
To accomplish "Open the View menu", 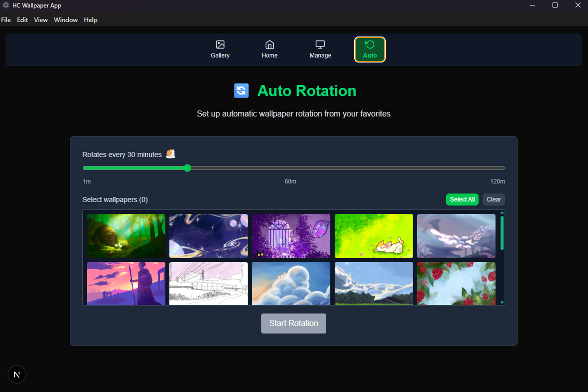I will pyautogui.click(x=40, y=19).
